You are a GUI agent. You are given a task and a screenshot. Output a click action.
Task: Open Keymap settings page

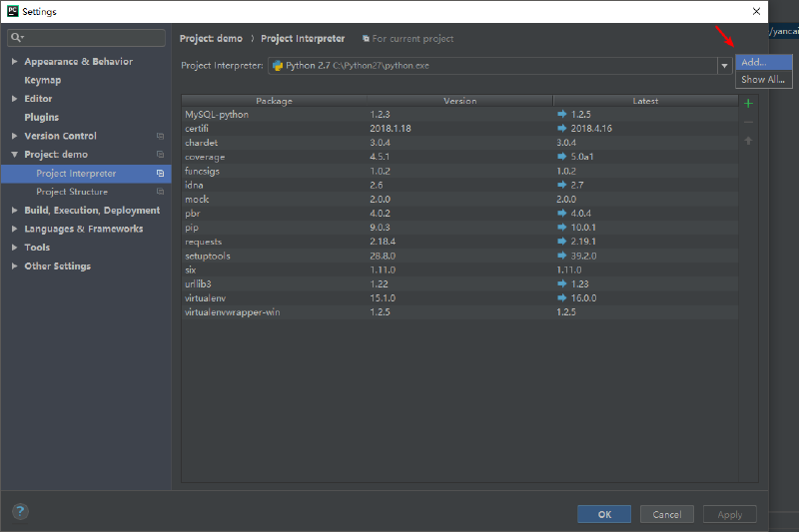[43, 80]
